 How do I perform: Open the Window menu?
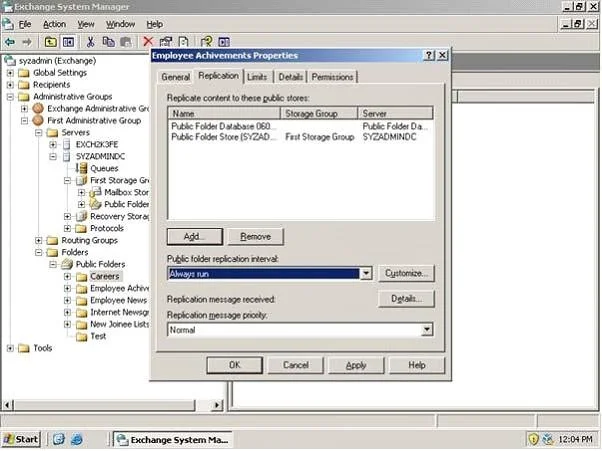[120, 24]
